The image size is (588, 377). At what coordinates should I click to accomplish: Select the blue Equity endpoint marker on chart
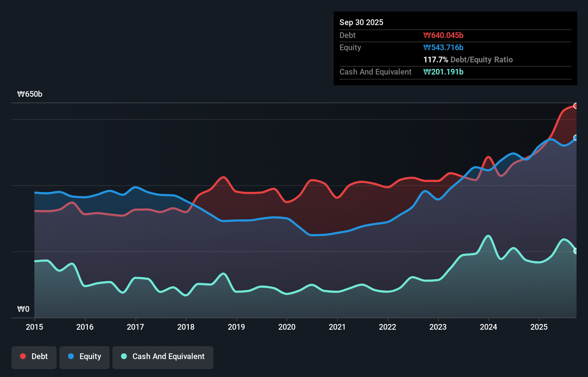pos(576,138)
